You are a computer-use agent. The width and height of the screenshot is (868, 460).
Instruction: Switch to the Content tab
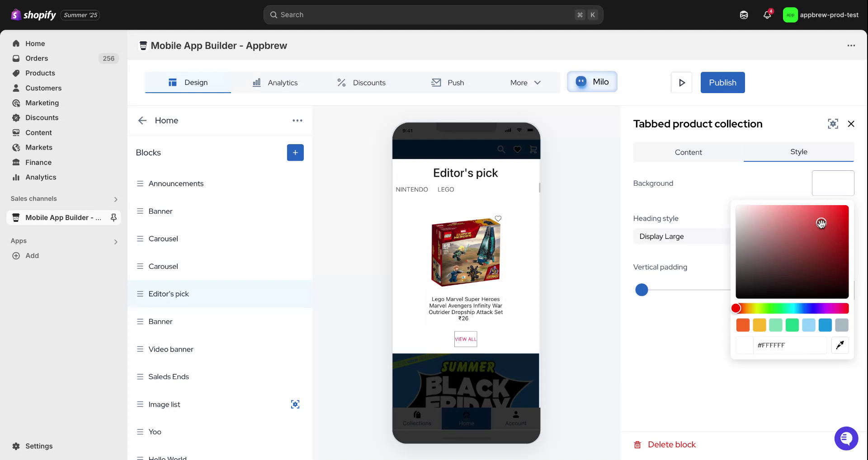[688, 152]
